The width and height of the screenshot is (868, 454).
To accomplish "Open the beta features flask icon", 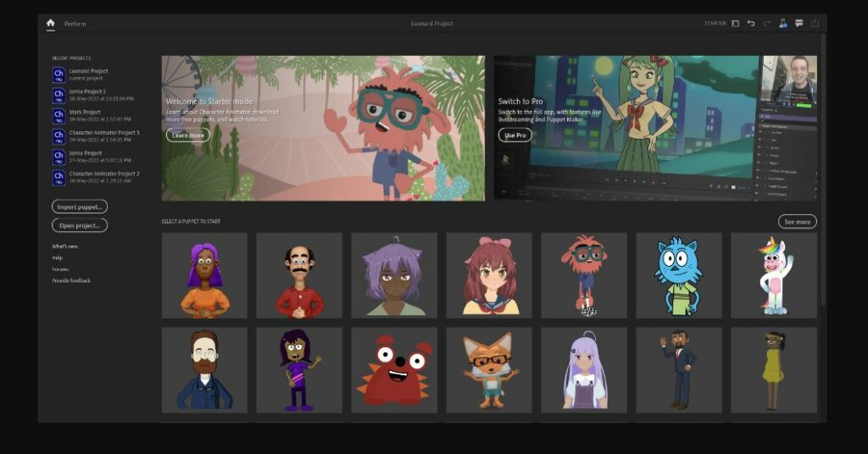I will pyautogui.click(x=782, y=24).
